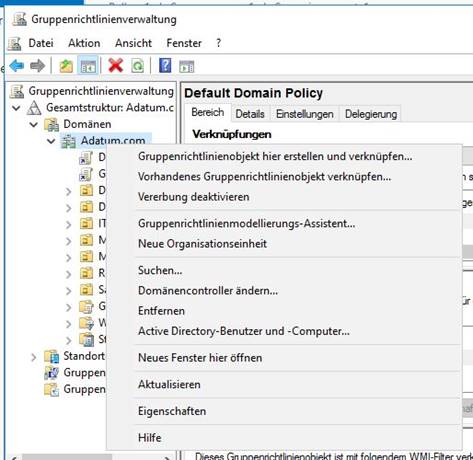Click the Up one level folder icon
Viewport: 473px width, 460px height.
point(66,66)
